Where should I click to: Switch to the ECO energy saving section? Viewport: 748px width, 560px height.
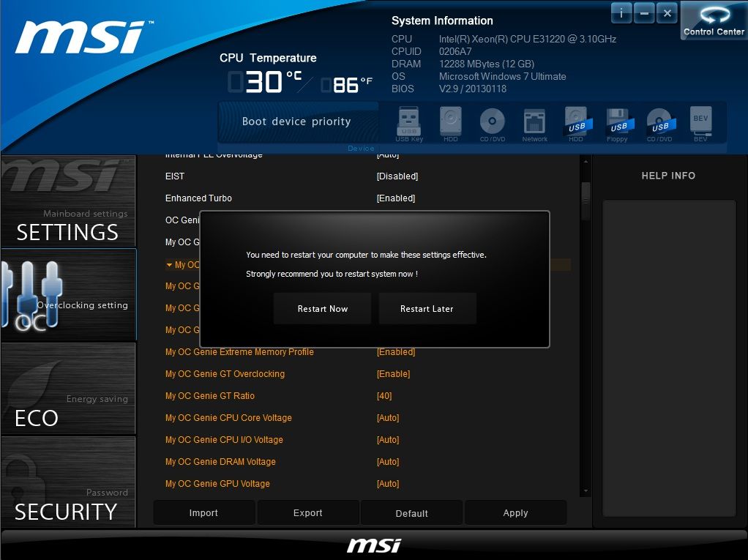pyautogui.click(x=68, y=388)
